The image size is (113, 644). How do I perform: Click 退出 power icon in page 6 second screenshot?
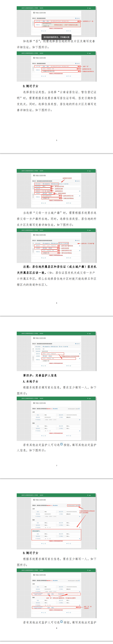click(88, 230)
